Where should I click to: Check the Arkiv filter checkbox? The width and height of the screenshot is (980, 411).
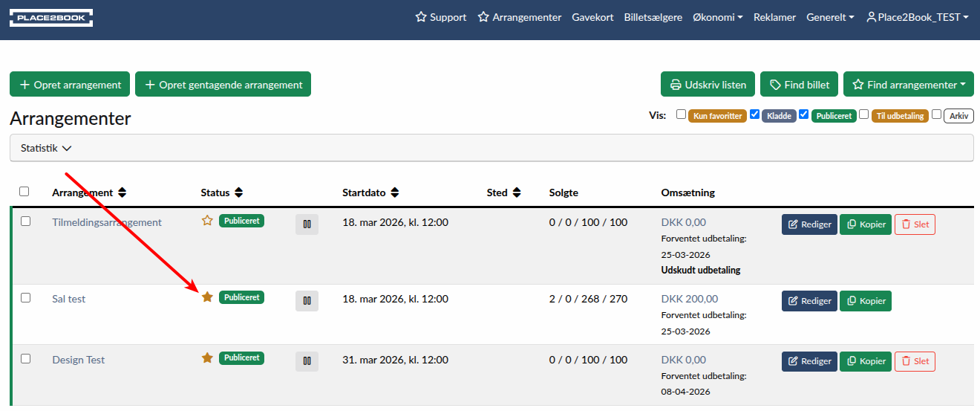point(936,114)
